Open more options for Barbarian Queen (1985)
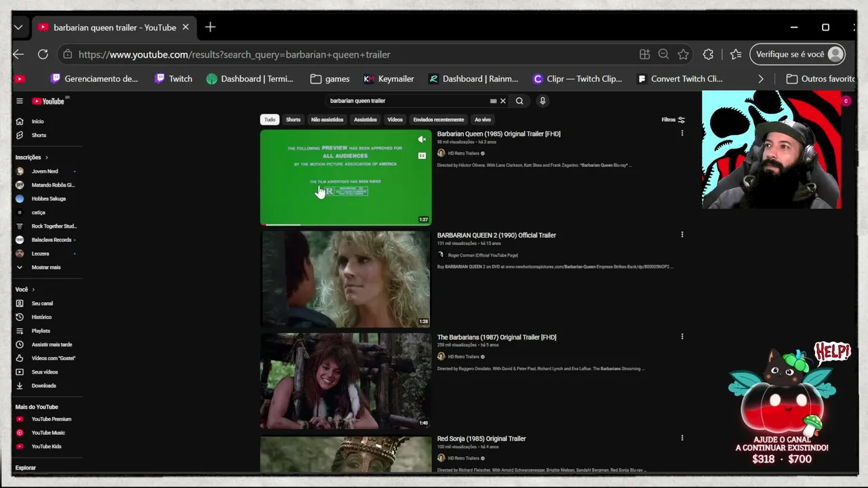The height and width of the screenshot is (488, 868). pyautogui.click(x=682, y=134)
